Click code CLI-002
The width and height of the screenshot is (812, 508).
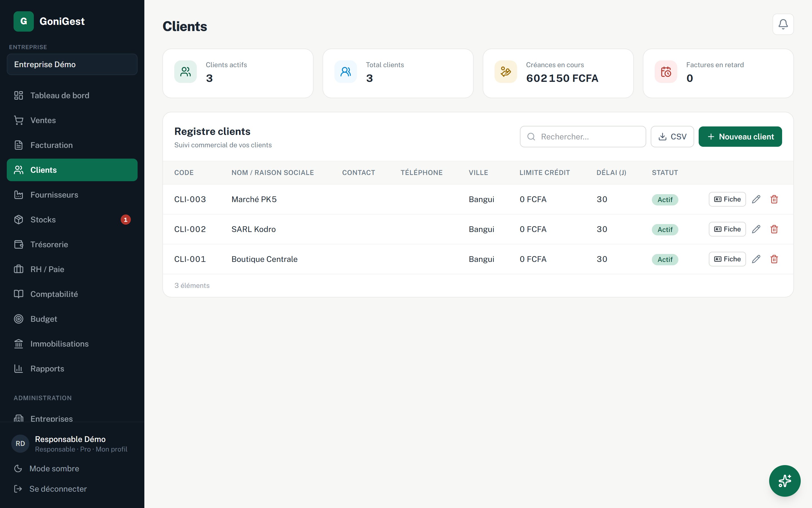190,229
